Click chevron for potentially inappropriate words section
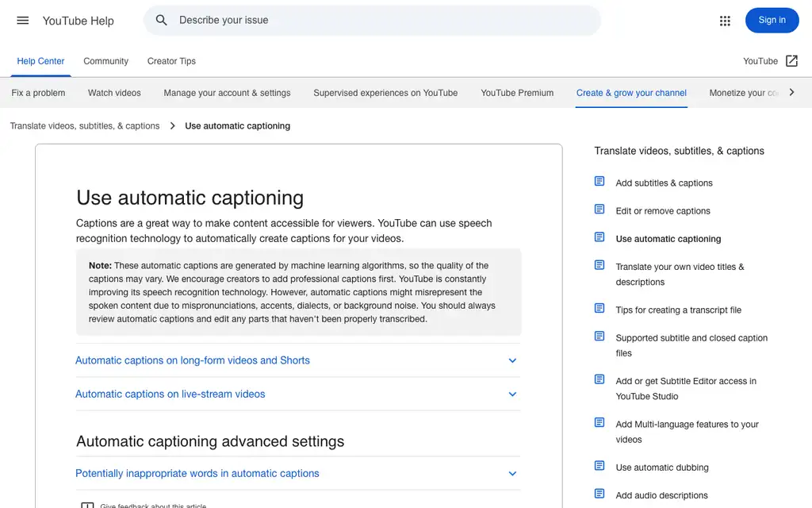Viewport: 812px width, 508px height. [512, 474]
